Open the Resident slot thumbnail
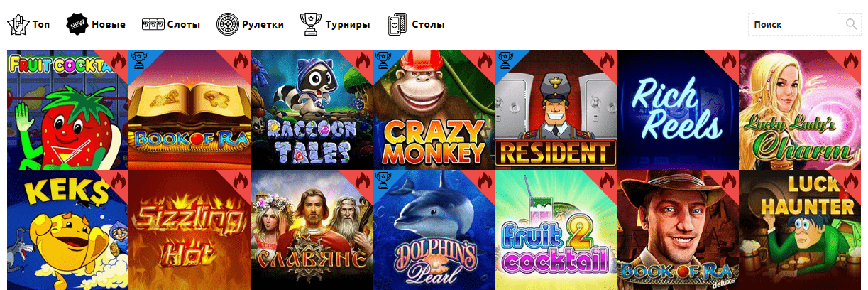868x290 pixels. point(556,109)
